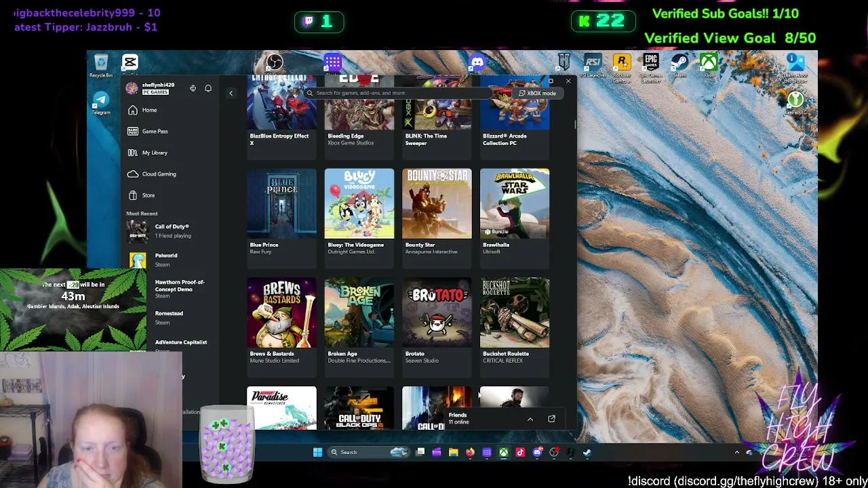Open Discord from the taskbar

537,452
